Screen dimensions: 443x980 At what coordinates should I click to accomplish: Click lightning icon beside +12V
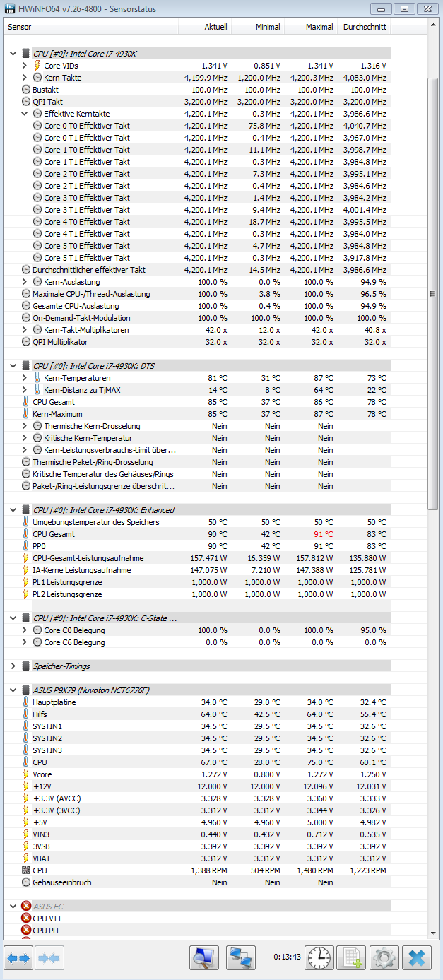tap(26, 786)
